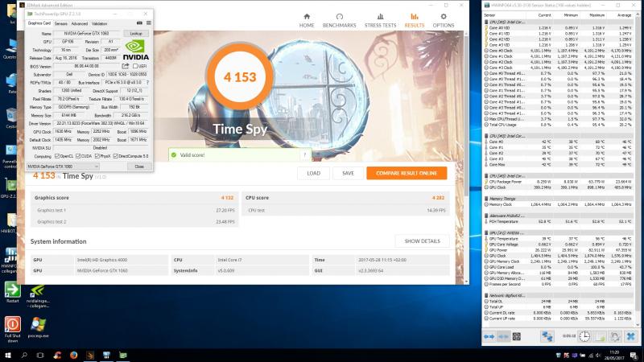Click the SHOW DETAILS button
Screen dimensions: 644x362
click(x=422, y=241)
